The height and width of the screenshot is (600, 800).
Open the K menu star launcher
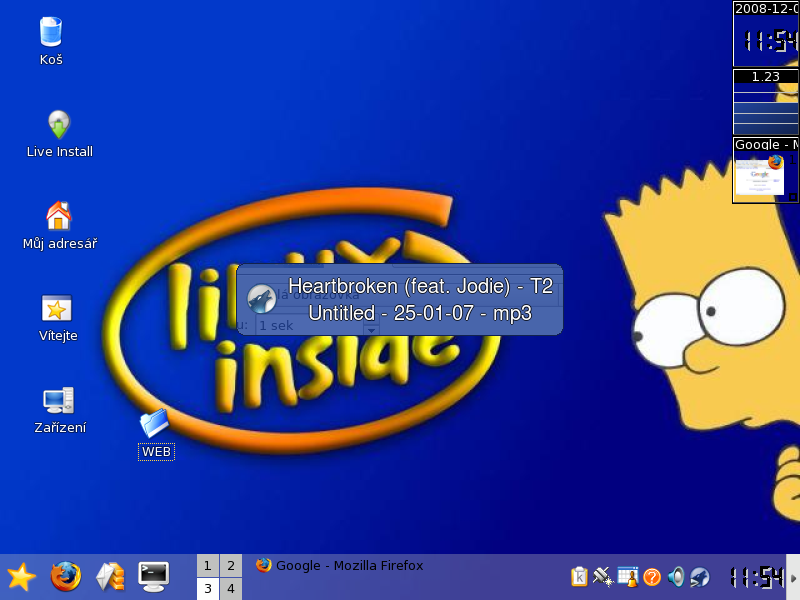21,577
